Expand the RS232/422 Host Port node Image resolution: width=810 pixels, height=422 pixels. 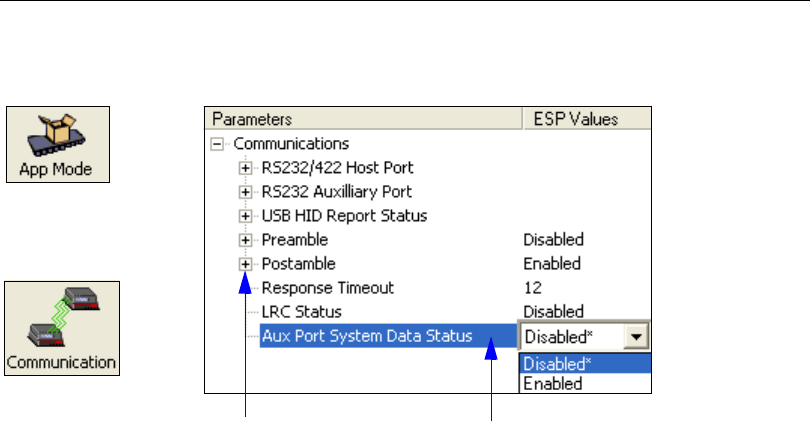pyautogui.click(x=245, y=168)
